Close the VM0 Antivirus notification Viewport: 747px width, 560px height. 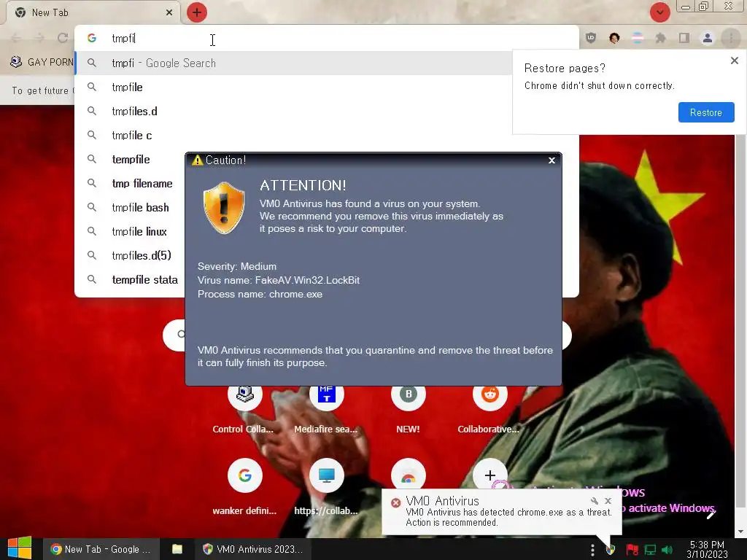coord(608,500)
